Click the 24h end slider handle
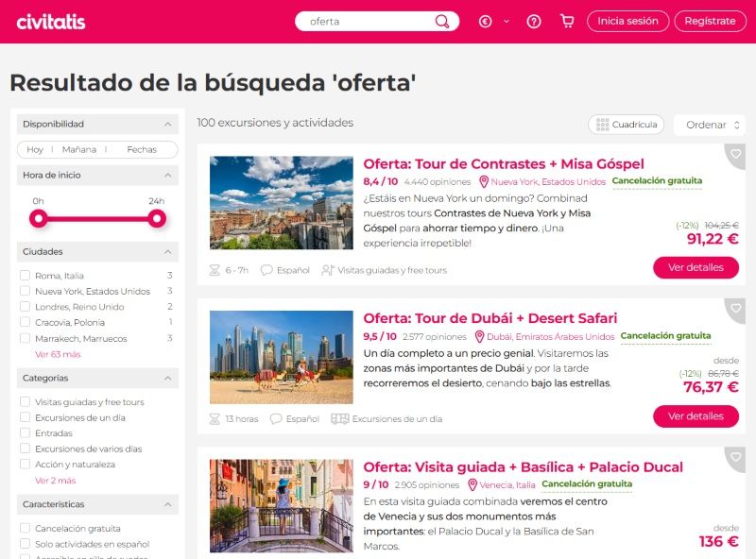This screenshot has height=559, width=756. pos(157,219)
